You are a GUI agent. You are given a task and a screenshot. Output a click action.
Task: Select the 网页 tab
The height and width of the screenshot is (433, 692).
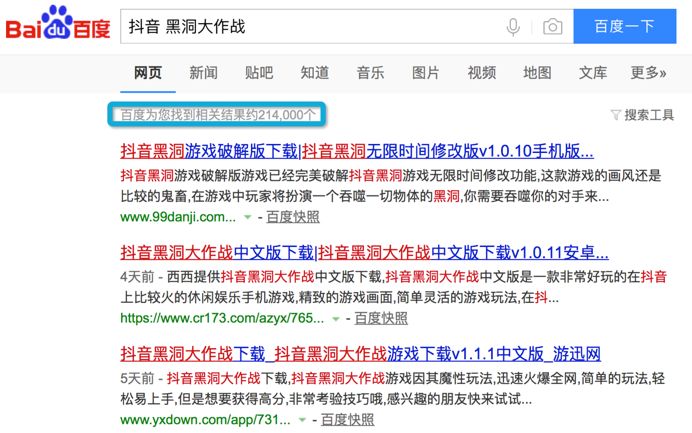(x=148, y=73)
